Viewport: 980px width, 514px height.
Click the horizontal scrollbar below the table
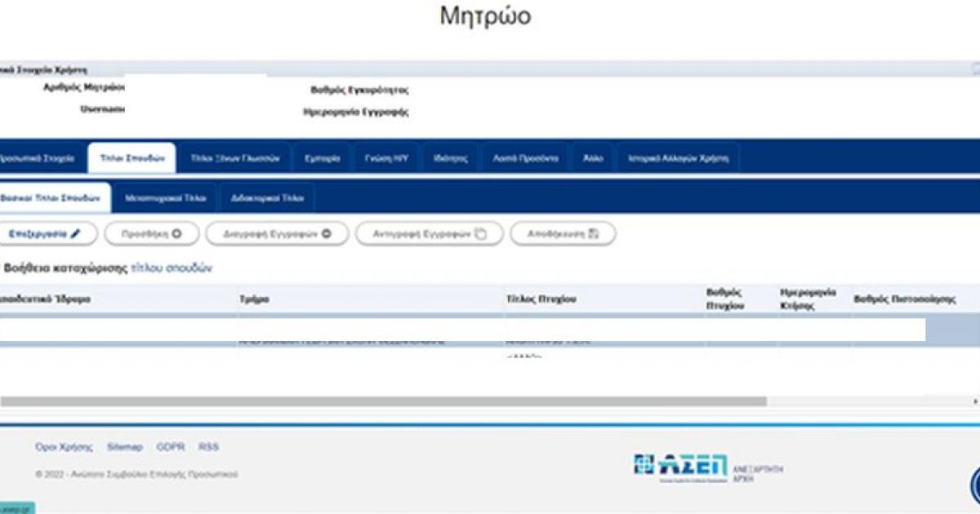click(384, 399)
